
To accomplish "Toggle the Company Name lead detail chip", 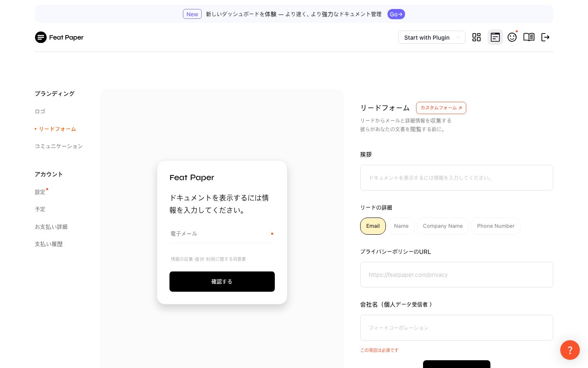I will (x=443, y=226).
